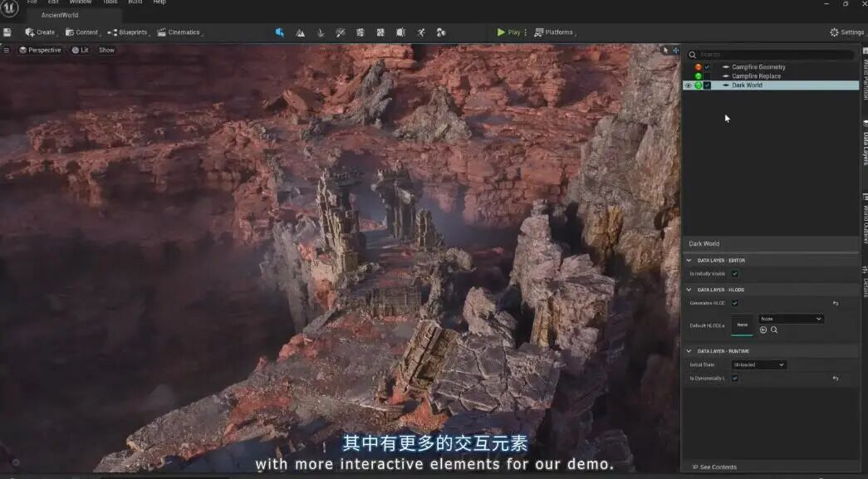Click the orange status icon of Campfire Geometry
The image size is (868, 479).
pyautogui.click(x=698, y=67)
